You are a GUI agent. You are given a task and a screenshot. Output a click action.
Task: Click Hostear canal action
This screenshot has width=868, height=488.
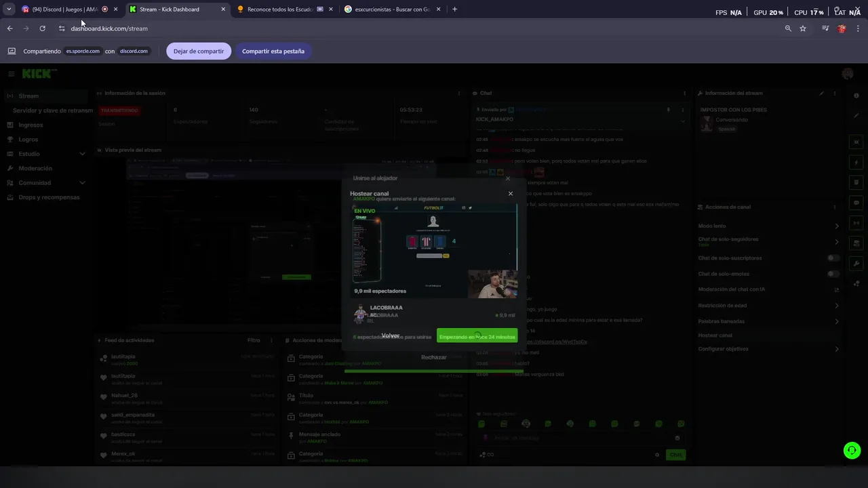point(715,335)
